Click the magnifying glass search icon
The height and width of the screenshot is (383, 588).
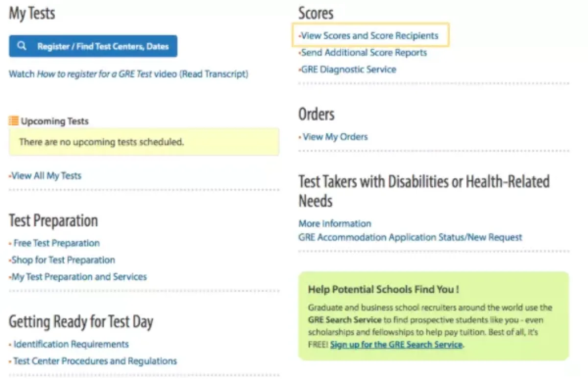pyautogui.click(x=22, y=46)
